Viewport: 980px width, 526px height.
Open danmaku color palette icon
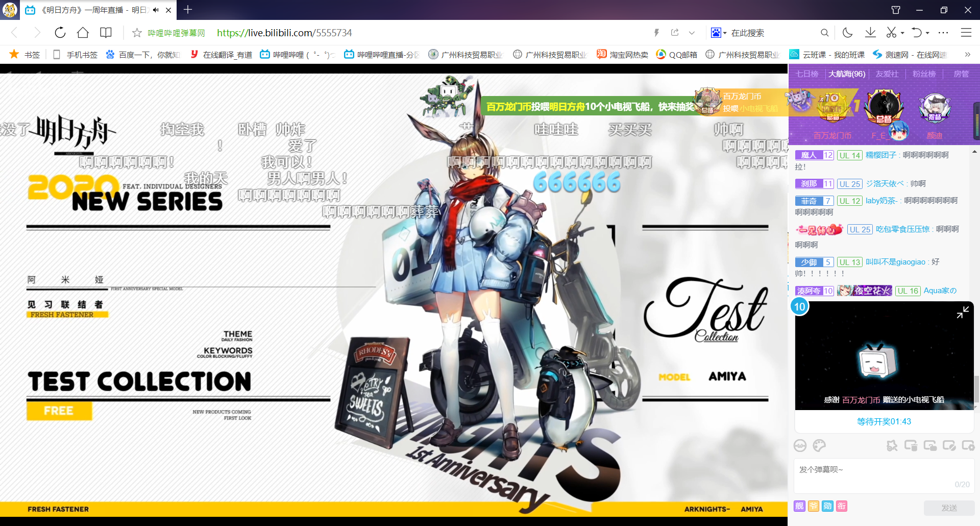pos(819,446)
